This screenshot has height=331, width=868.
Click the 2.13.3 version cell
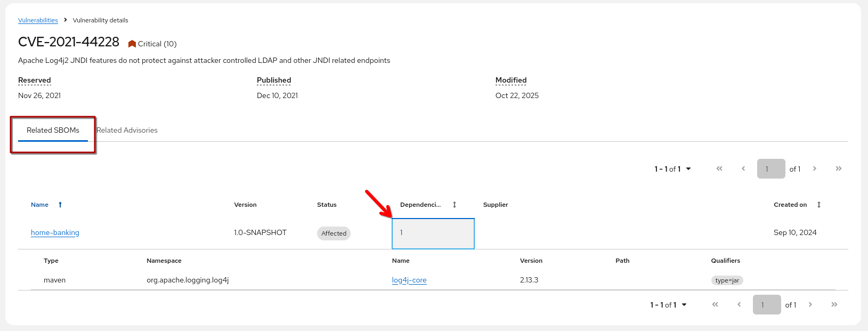529,280
